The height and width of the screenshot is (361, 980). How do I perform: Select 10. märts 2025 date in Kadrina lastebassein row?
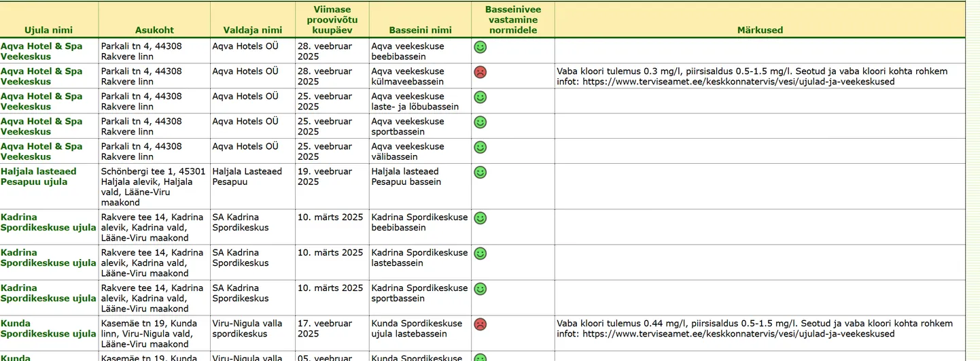coord(332,263)
